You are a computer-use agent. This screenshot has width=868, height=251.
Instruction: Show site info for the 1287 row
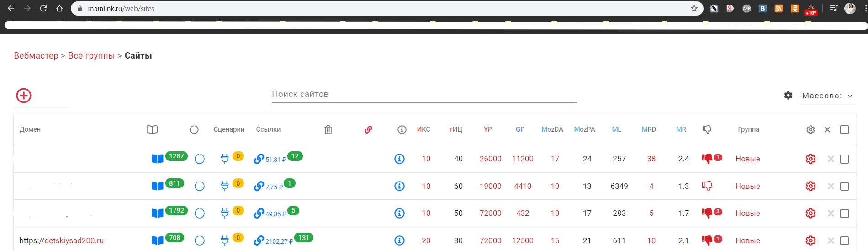[400, 159]
